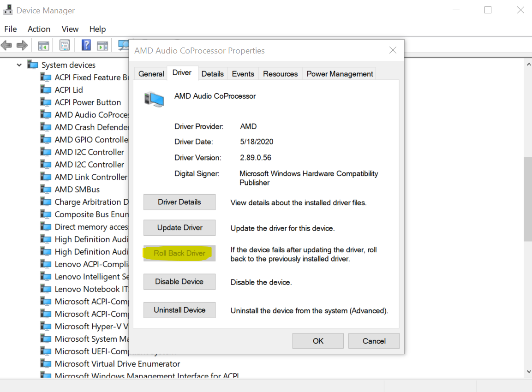Select AMD Audio CoProcessor in device tree
Screen dimensions: 532x392
coord(92,115)
